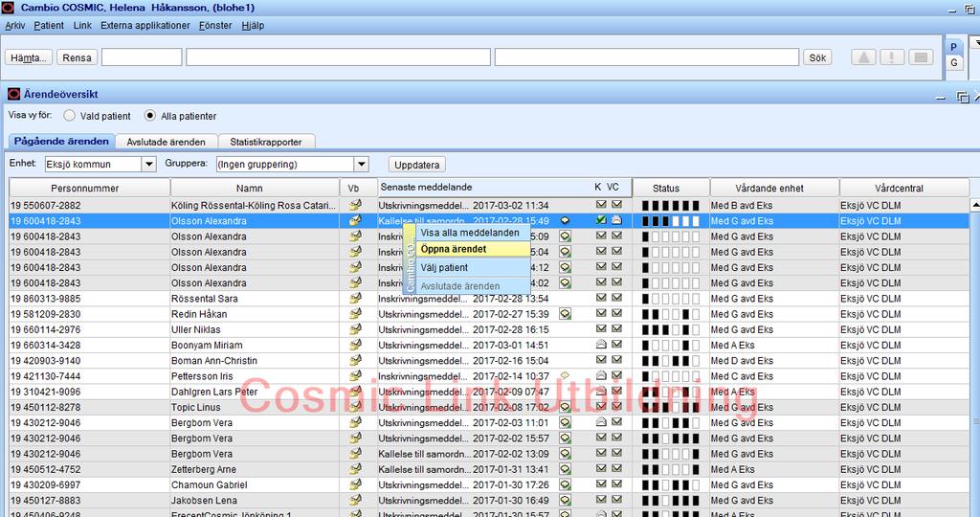
Task: Select the Vald patient radio button
Action: pos(69,116)
